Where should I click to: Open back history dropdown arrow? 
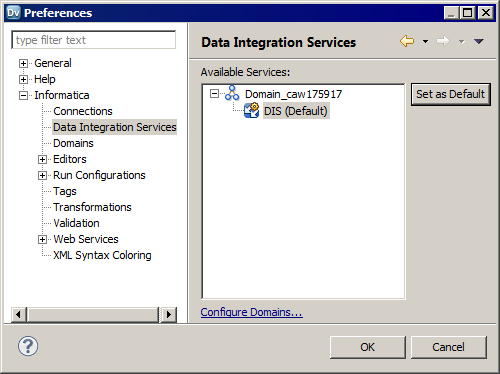425,42
